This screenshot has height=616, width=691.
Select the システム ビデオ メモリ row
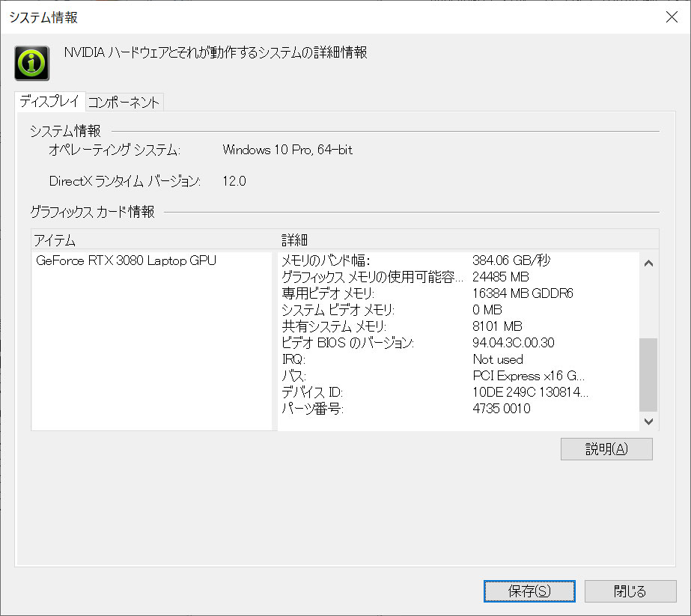point(338,310)
